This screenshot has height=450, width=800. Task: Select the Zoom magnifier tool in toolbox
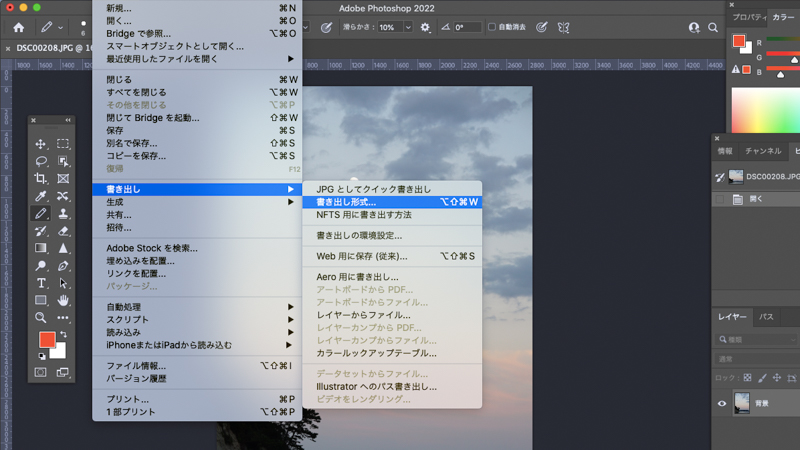coord(40,317)
